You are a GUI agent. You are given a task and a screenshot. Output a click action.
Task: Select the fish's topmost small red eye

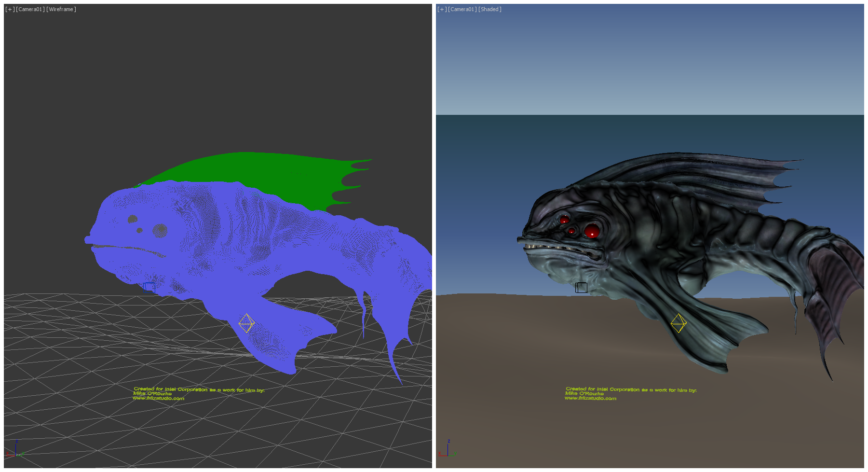tap(564, 220)
